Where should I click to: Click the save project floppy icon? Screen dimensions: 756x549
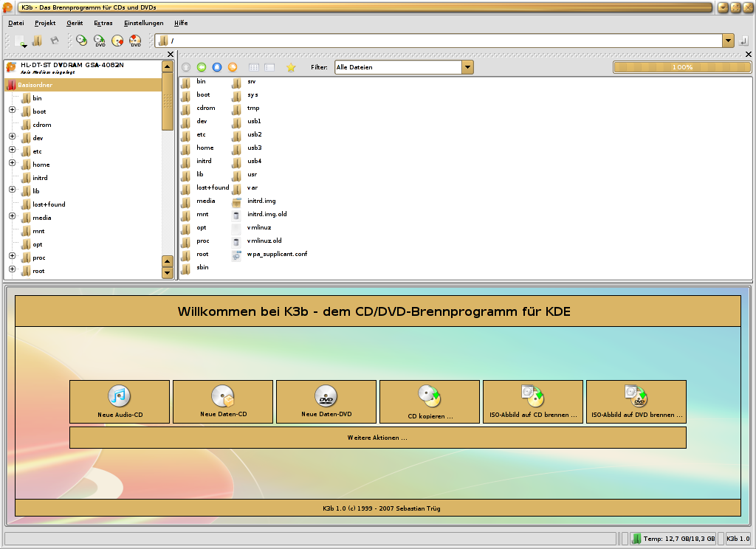point(55,41)
